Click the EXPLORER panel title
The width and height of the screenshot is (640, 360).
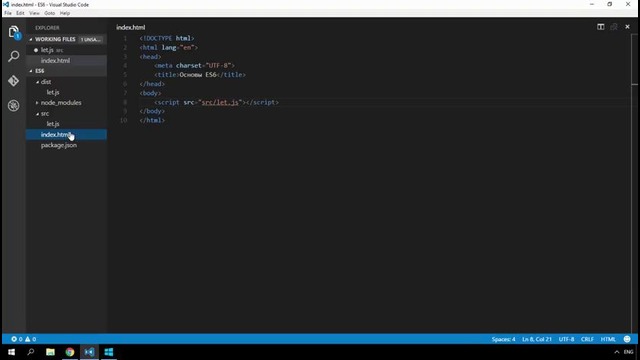coord(47,28)
